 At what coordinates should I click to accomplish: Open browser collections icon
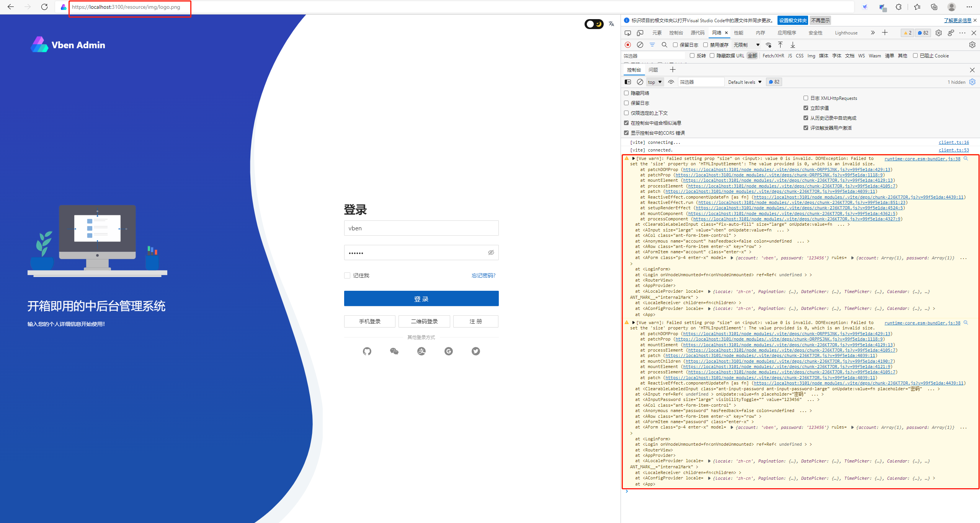click(x=934, y=7)
